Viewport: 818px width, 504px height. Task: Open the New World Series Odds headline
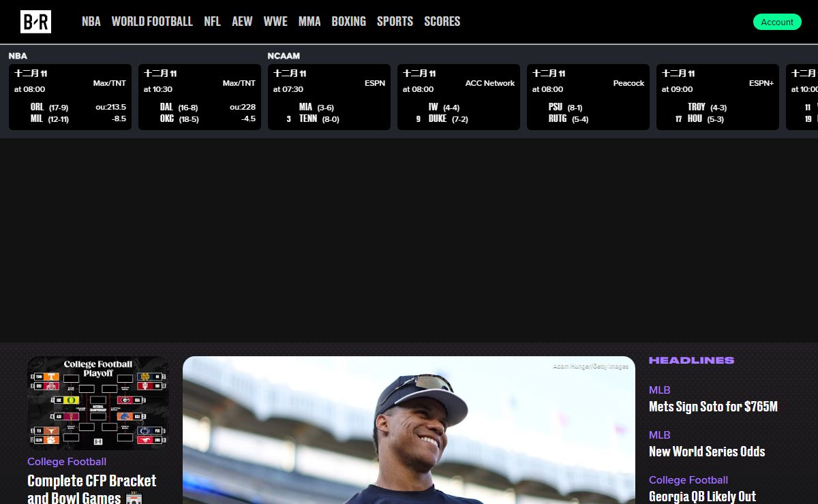pyautogui.click(x=707, y=452)
